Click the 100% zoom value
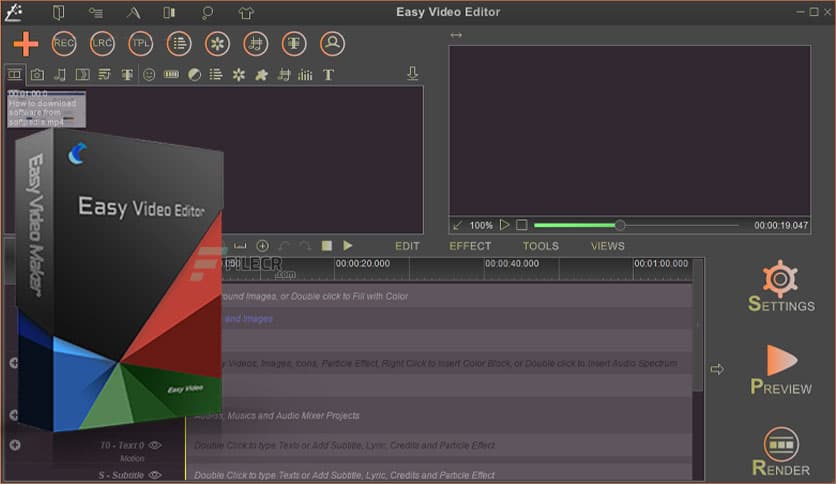Screen dimensions: 836x484 tap(481, 225)
